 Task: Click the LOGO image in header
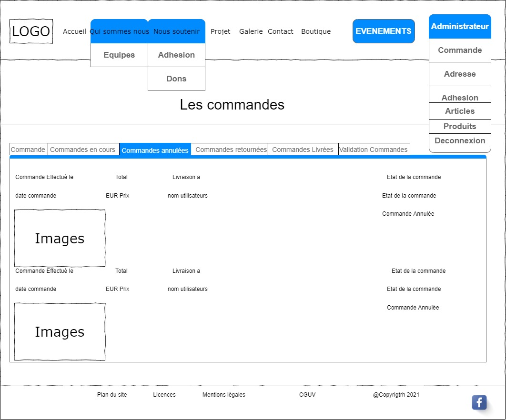(31, 31)
